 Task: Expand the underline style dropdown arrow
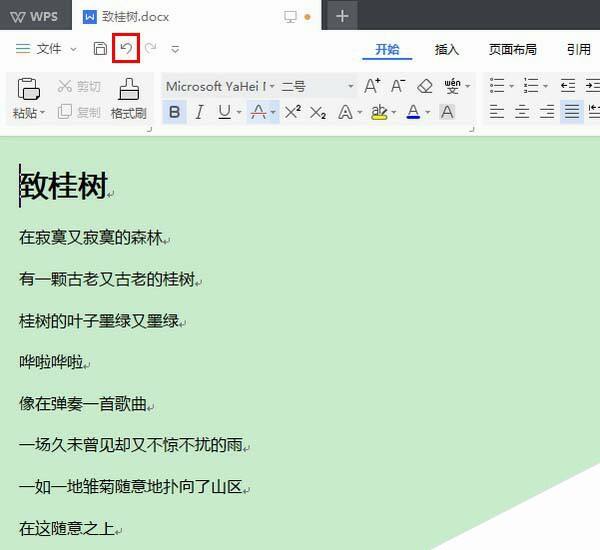tap(239, 113)
